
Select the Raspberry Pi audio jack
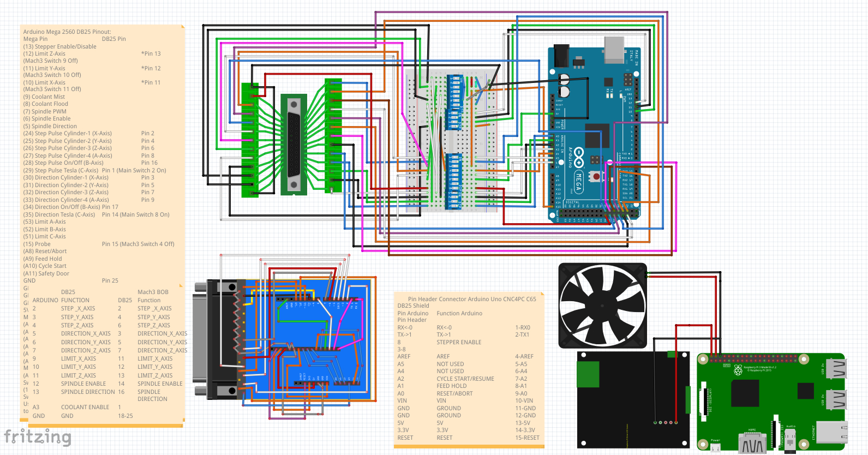pyautogui.click(x=790, y=440)
